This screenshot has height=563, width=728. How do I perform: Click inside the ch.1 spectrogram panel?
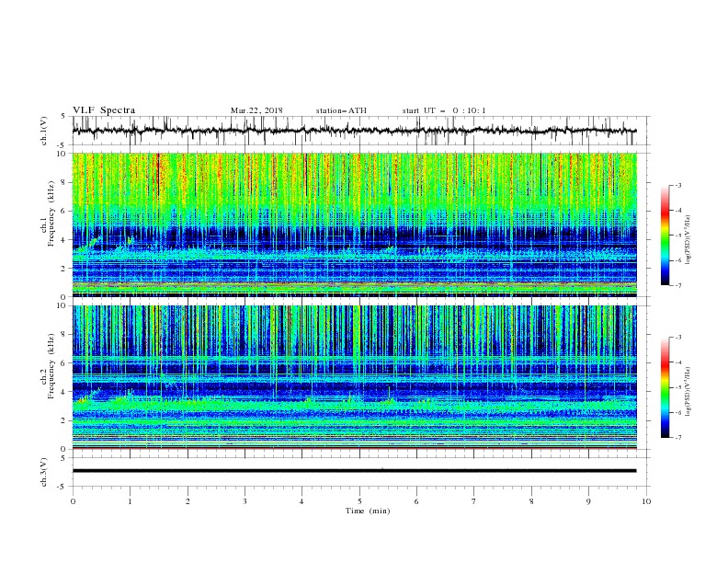coord(354,224)
